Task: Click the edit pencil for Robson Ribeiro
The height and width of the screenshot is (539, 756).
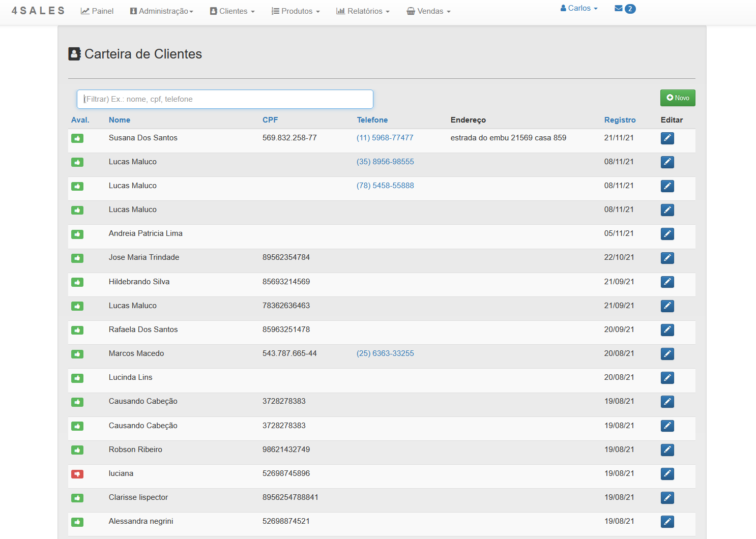Action: pos(667,450)
